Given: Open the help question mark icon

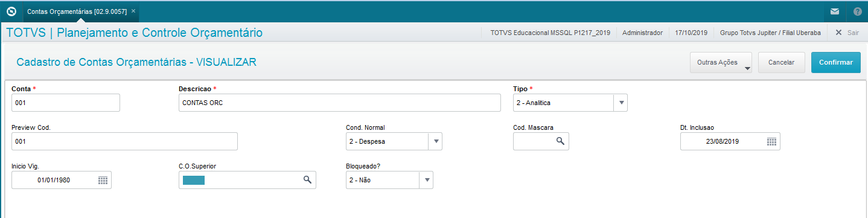Looking at the screenshot, I should 857,11.
